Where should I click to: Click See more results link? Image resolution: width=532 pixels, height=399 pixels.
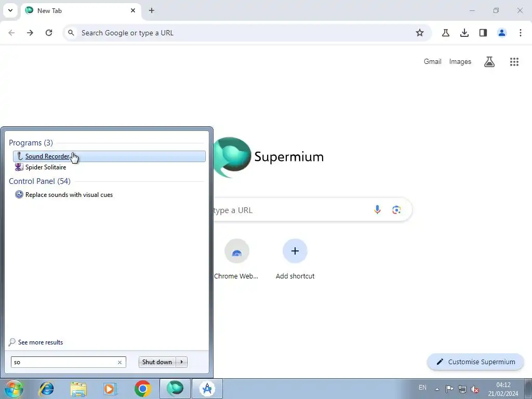(x=36, y=342)
